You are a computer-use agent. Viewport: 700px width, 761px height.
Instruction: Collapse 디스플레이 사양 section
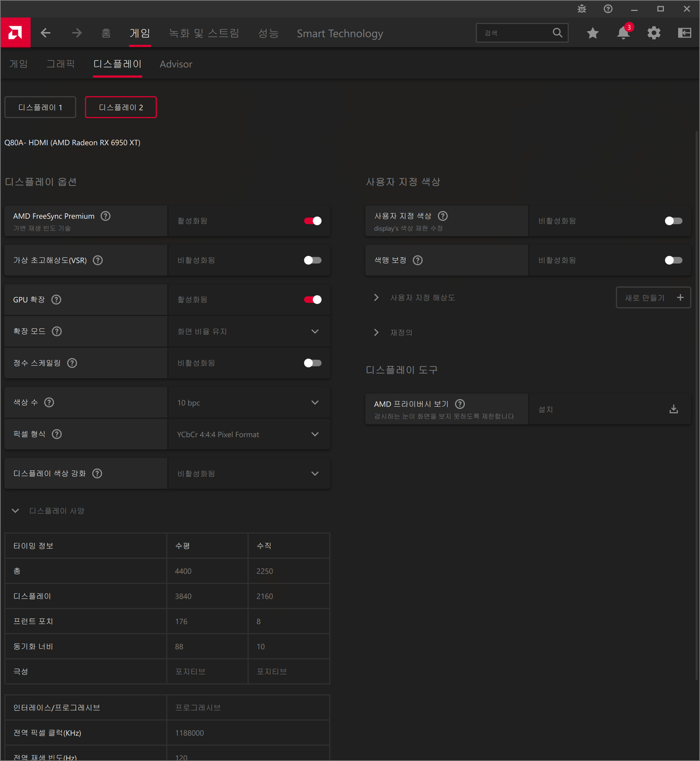[x=15, y=511]
